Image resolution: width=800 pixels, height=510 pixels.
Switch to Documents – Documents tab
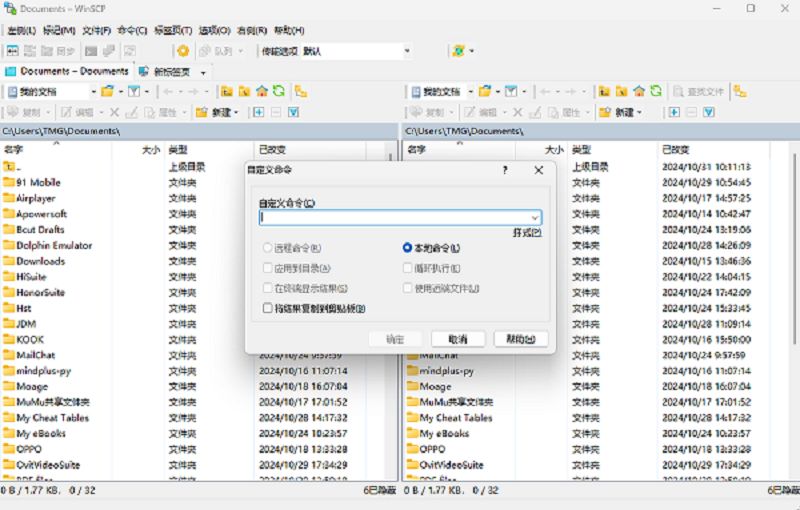(67, 71)
